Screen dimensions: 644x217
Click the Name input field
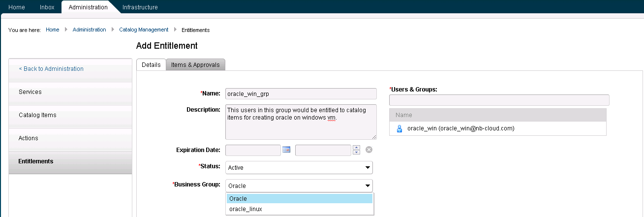pos(301,93)
